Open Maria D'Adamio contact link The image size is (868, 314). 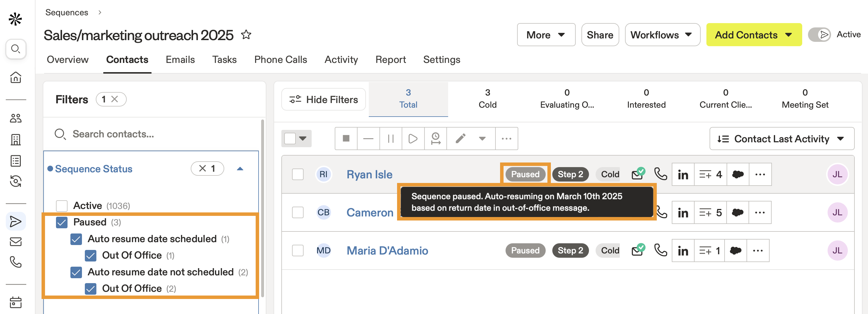tap(387, 251)
